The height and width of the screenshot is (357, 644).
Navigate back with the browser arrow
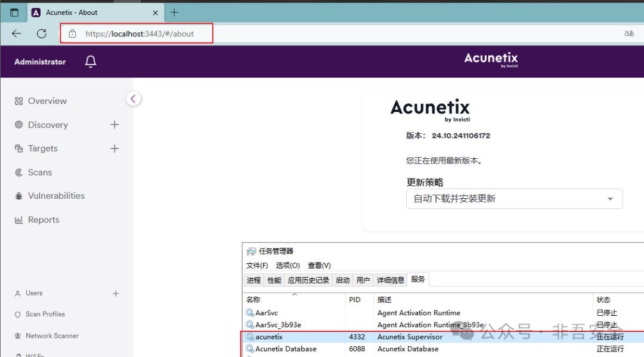[16, 33]
